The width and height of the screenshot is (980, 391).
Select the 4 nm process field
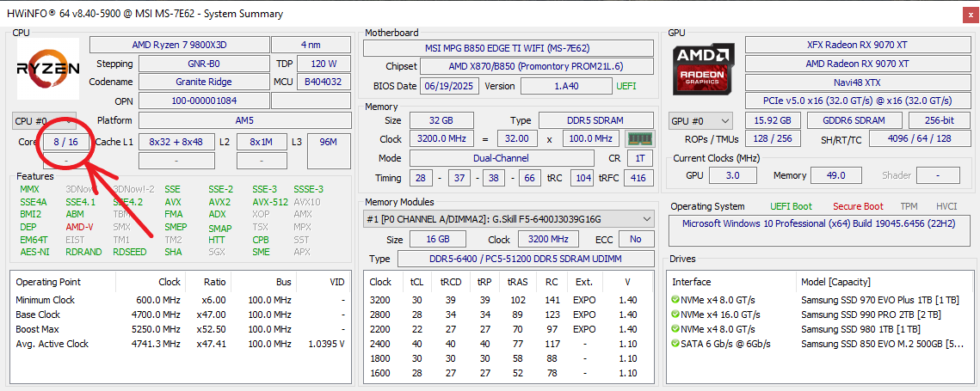click(311, 45)
